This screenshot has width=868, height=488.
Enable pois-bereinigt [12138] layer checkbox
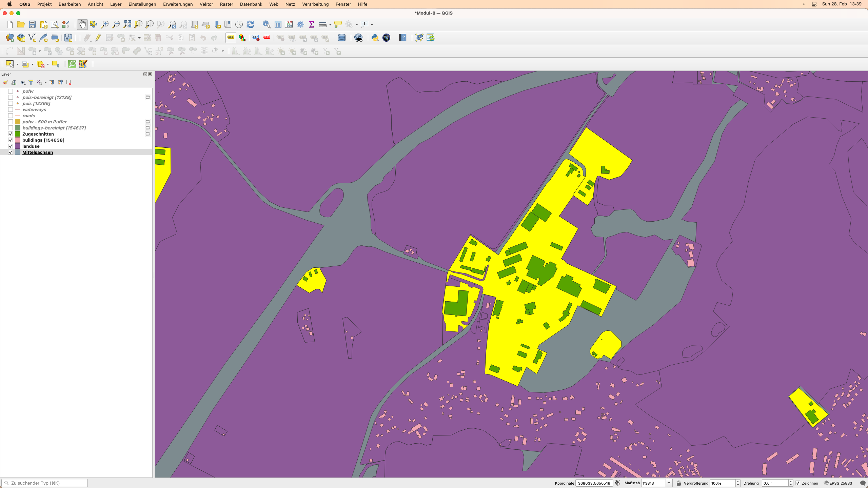11,97
